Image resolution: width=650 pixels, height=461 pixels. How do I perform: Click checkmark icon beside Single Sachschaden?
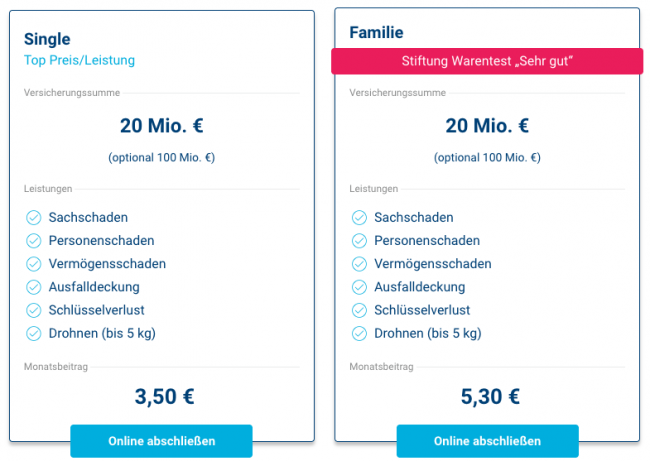pyautogui.click(x=32, y=217)
